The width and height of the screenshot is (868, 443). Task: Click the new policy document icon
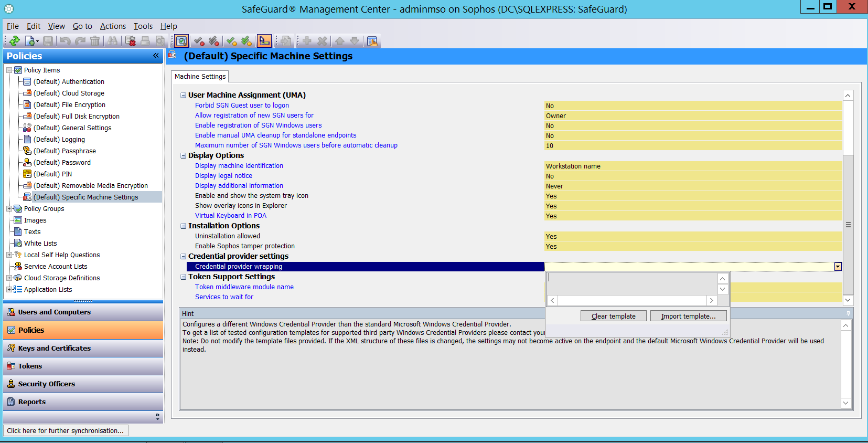[30, 41]
